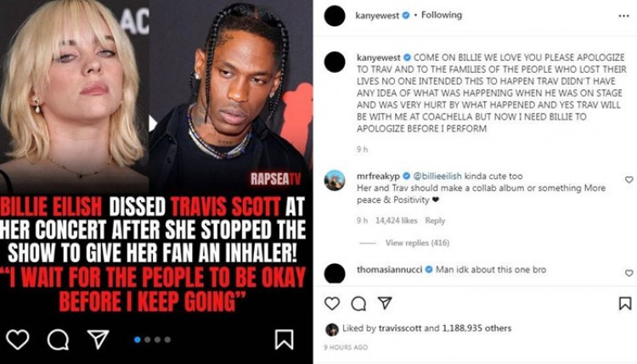
Task: Open comments via the black speech bubble icon
Action: pos(358,304)
